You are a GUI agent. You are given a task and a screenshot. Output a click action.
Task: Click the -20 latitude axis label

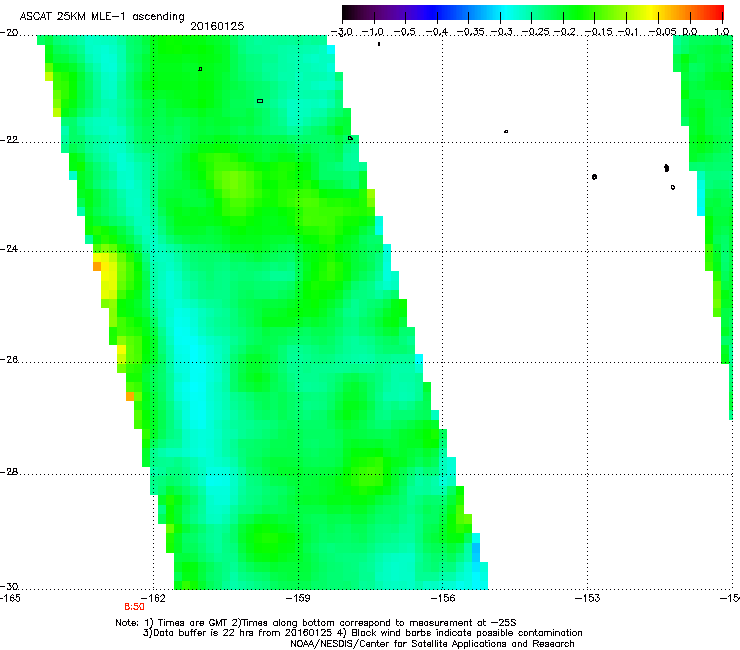[9, 33]
